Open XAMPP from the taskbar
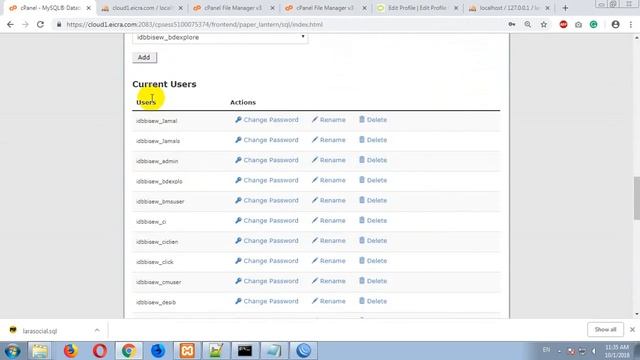 187,351
